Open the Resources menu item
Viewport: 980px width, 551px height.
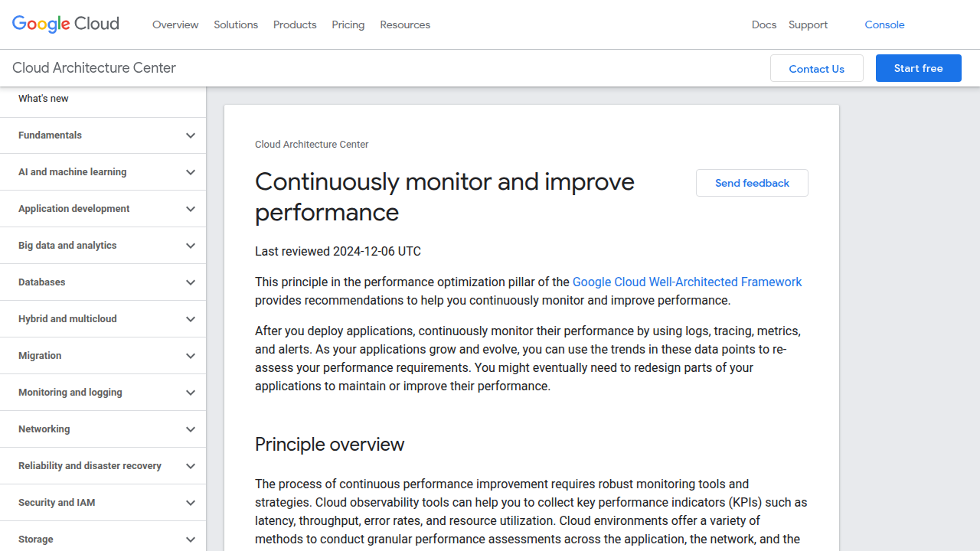405,24
